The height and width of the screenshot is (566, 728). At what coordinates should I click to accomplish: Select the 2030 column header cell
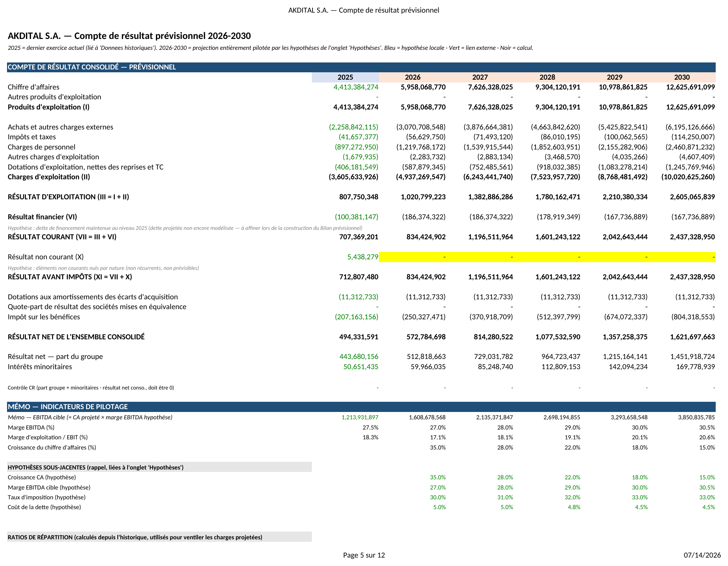coord(682,77)
